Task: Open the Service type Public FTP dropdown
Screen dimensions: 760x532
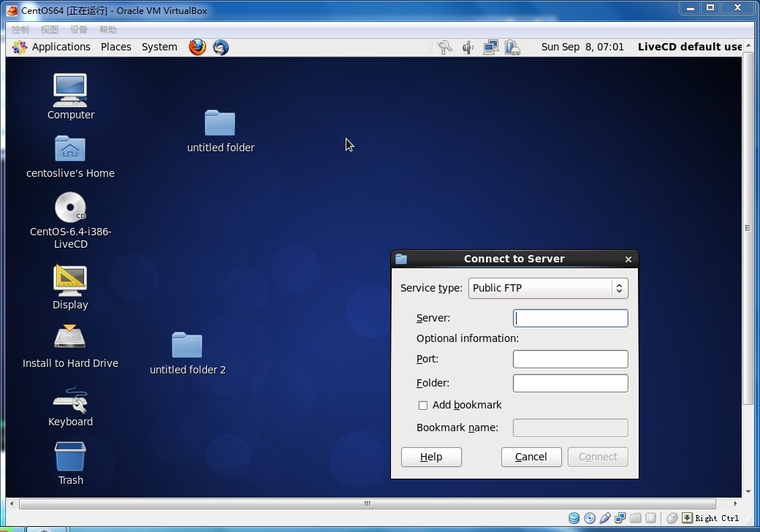Action: coord(548,288)
